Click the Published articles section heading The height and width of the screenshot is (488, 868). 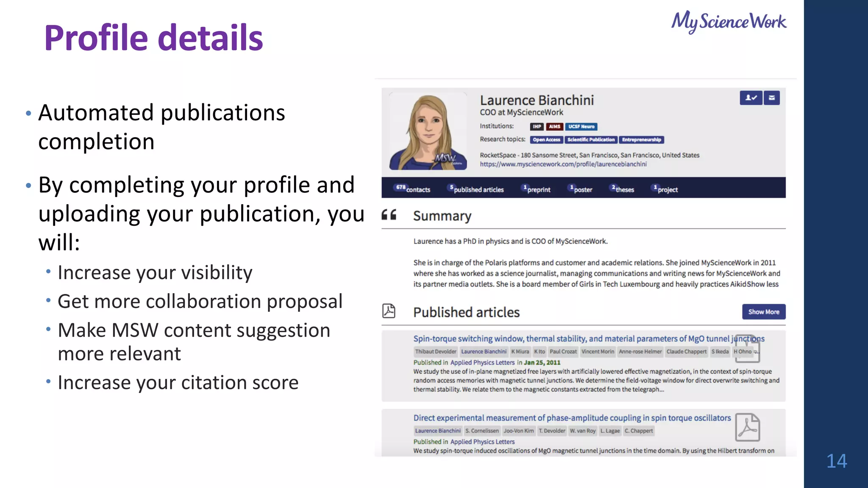point(466,312)
